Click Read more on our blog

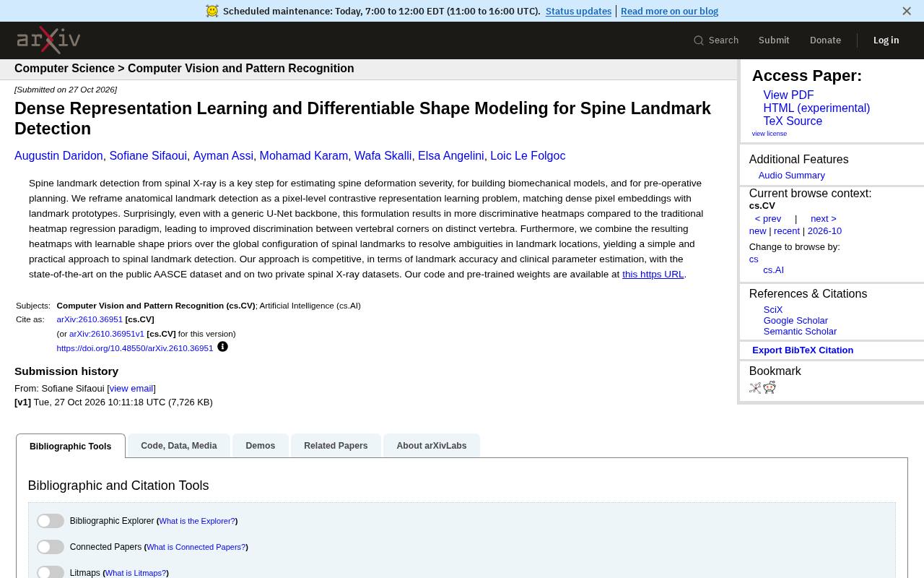669,11
